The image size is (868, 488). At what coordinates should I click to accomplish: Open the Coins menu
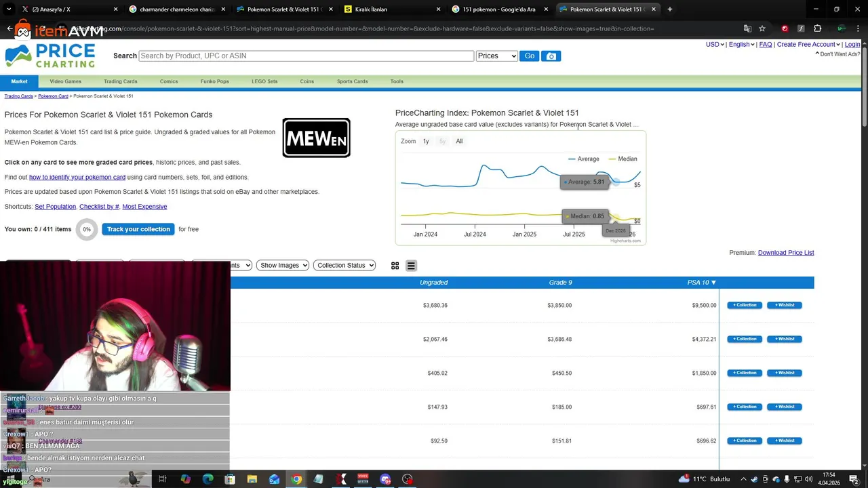(307, 81)
